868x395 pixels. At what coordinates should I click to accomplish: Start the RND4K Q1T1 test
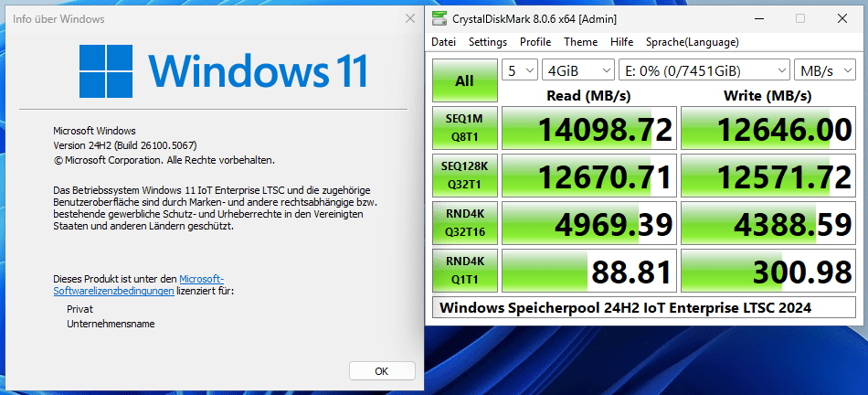[x=464, y=272]
